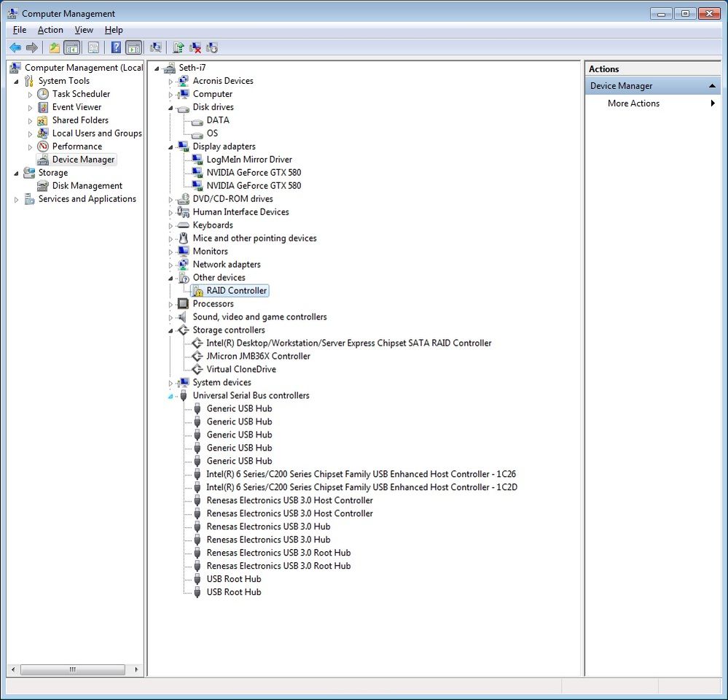Viewport: 728px width, 700px height.
Task: Expand the Network adapters arrow
Action: click(171, 265)
